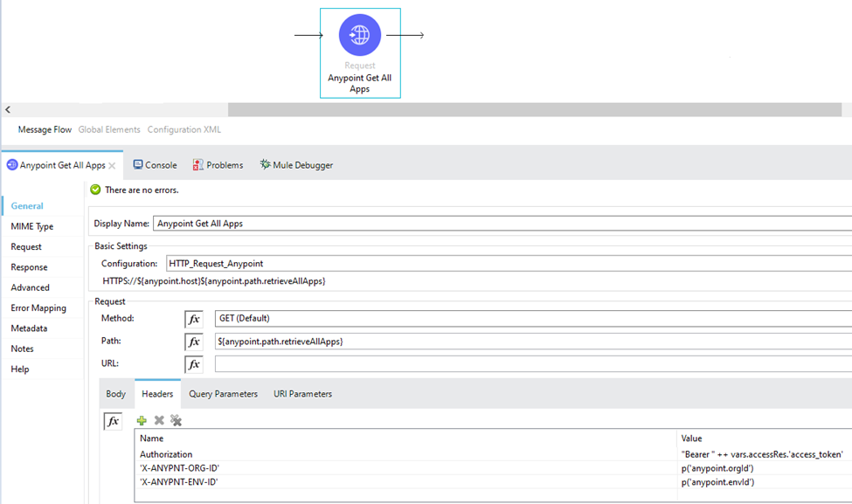852x504 pixels.
Task: Remove all headers with the double-X icon
Action: [176, 420]
